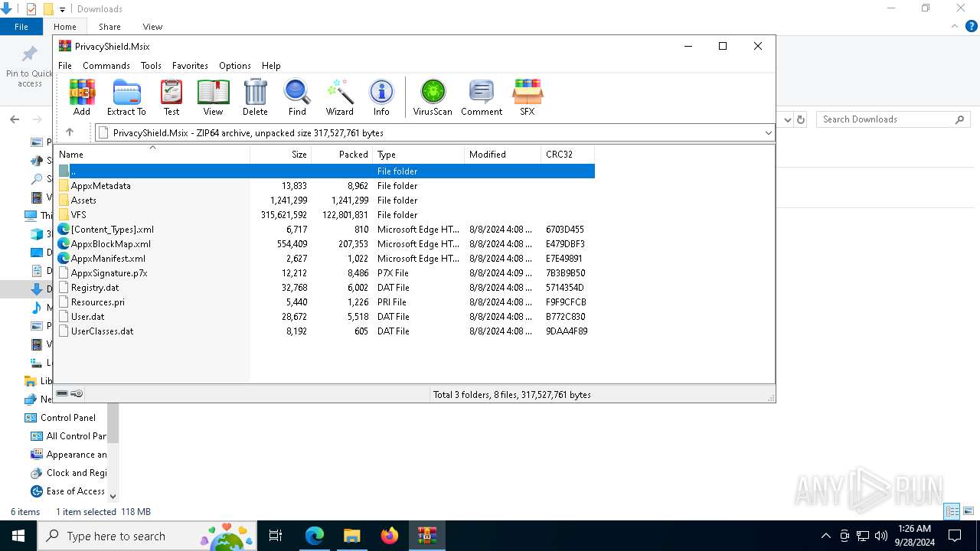Select the AppxManifest.xml file
Screen dimensions: 980x551
(x=325, y=259)
